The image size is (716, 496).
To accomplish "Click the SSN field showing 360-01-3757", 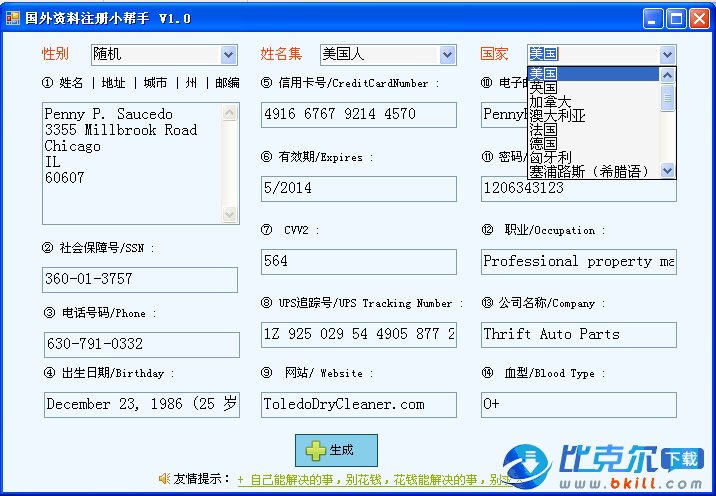I will click(x=140, y=279).
